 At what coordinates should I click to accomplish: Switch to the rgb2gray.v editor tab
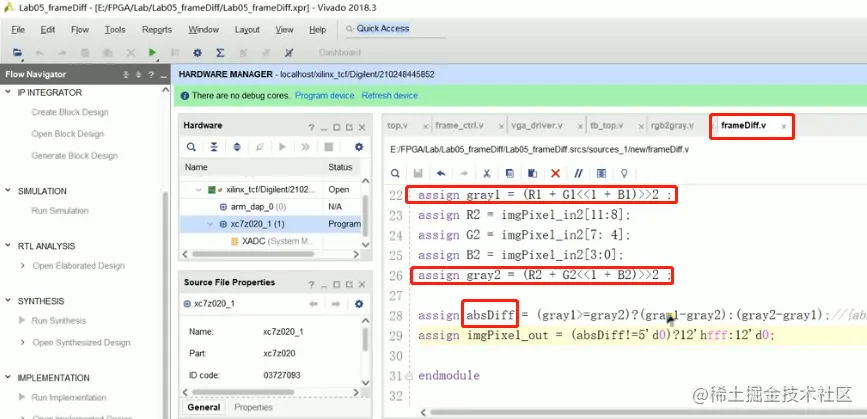click(672, 125)
